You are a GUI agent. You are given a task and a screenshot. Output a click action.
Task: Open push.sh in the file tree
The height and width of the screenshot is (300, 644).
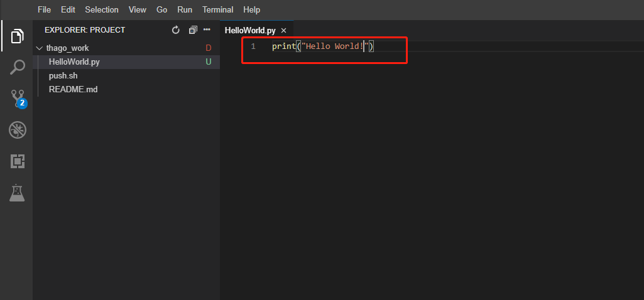[x=63, y=76]
